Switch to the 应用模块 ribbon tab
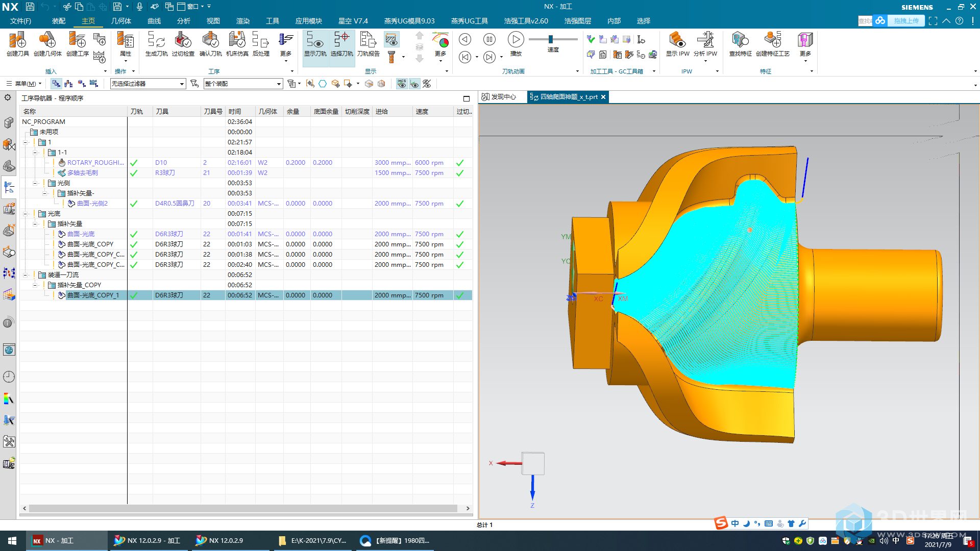This screenshot has width=980, height=551. coord(308,21)
